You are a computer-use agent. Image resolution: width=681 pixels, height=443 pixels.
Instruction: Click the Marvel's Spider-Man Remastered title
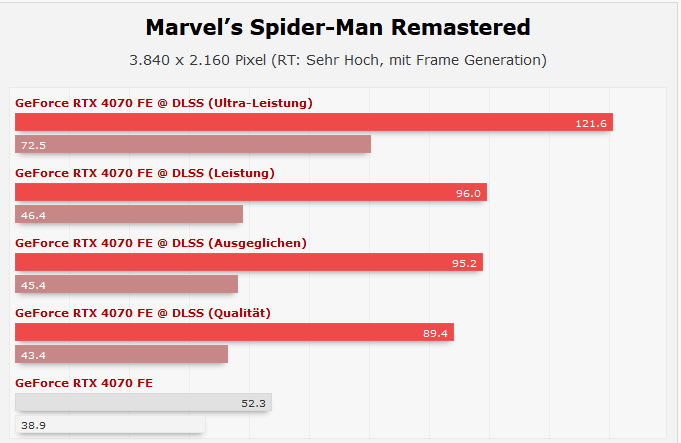pos(338,27)
